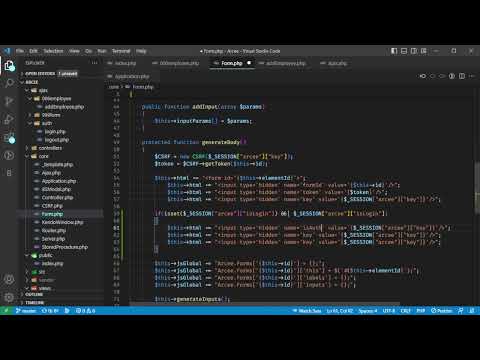Click Watch Sass in status bar
The image size is (480, 360).
(307, 311)
